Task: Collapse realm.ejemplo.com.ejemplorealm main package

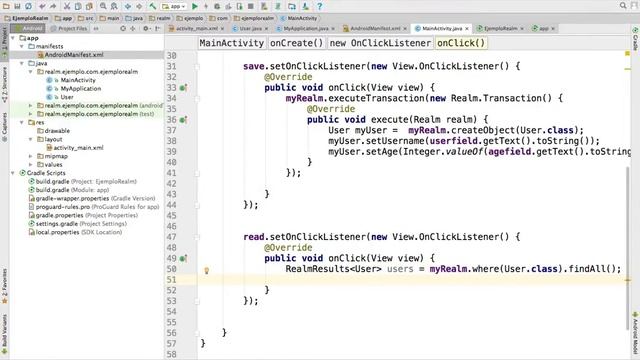Action: point(30,72)
